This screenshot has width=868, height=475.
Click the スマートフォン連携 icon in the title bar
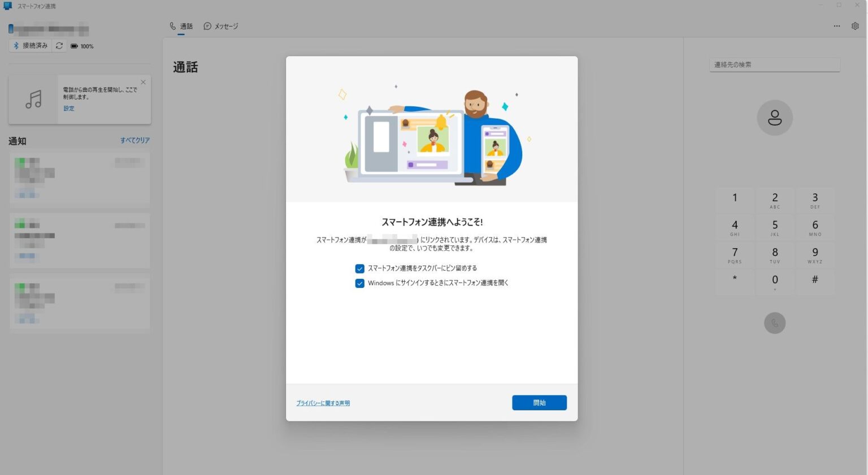[x=7, y=6]
